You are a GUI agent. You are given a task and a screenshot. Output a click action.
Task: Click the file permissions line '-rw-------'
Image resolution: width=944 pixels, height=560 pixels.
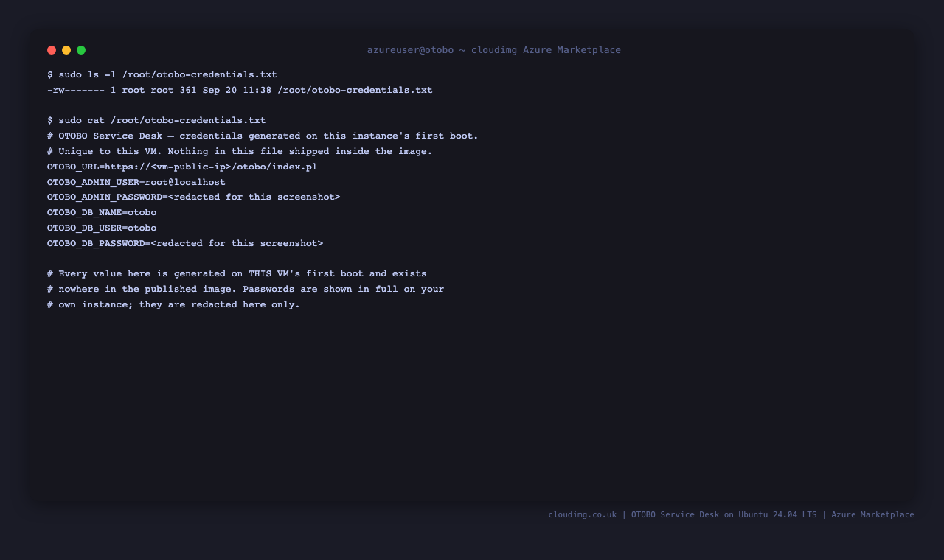240,91
